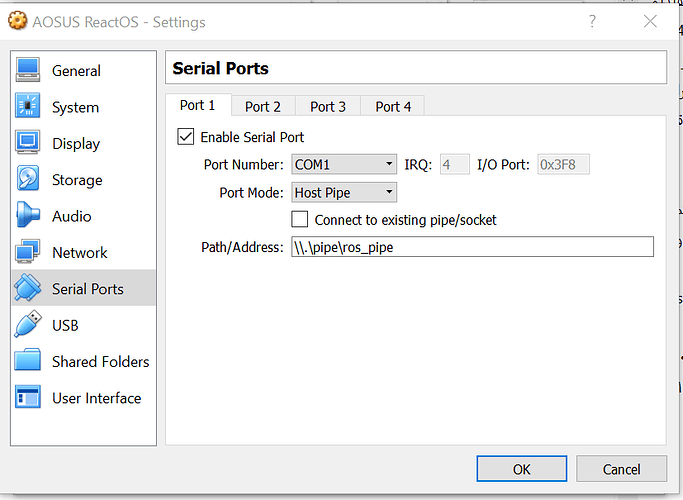
Task: Click the OK button
Action: (521, 469)
